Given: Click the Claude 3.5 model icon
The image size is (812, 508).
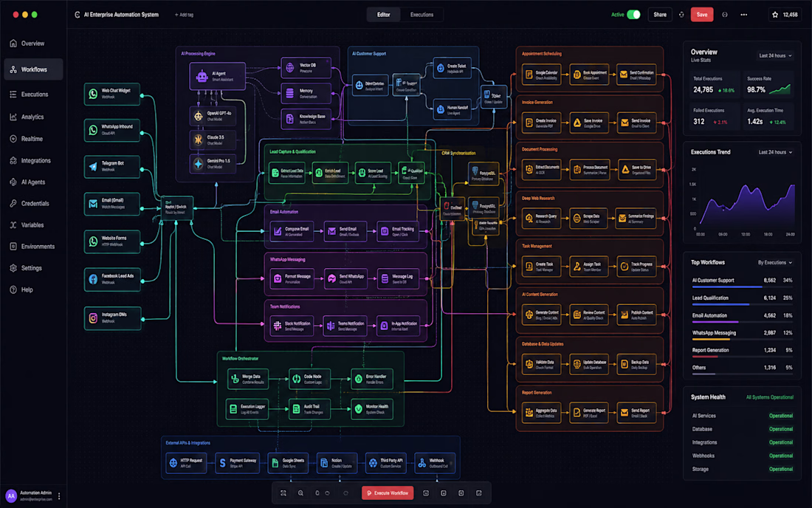Looking at the screenshot, I should (x=199, y=140).
